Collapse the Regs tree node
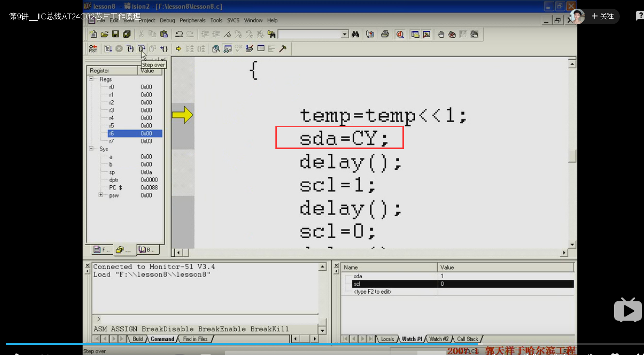The image size is (644, 355). [91, 79]
